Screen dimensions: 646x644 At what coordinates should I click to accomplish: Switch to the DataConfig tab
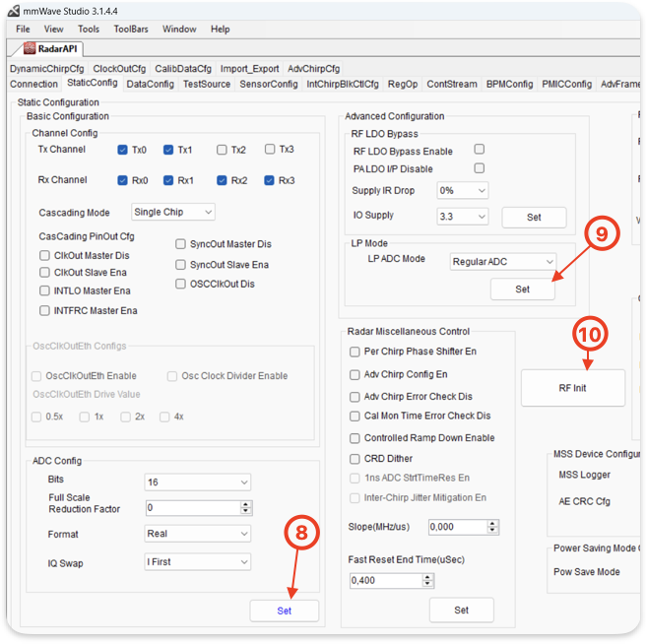[150, 84]
